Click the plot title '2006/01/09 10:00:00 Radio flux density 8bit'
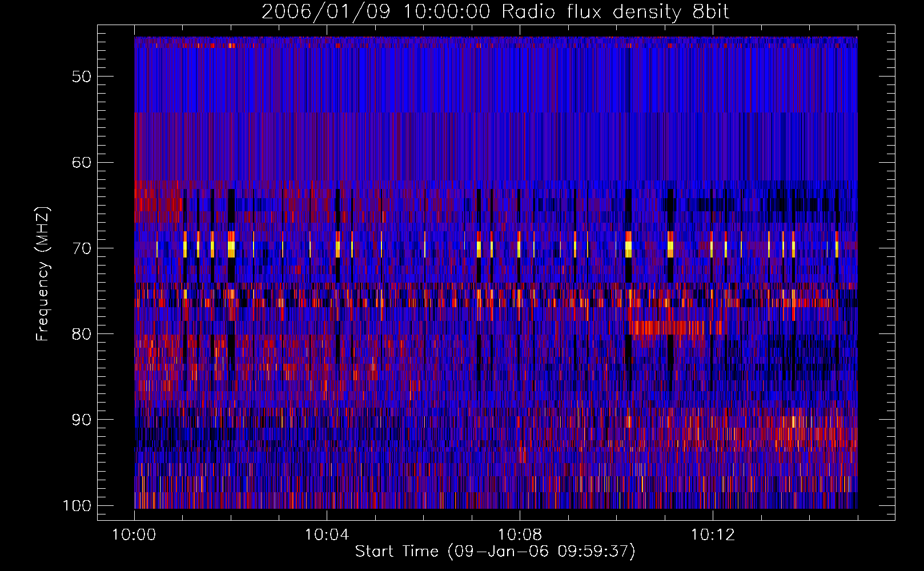The image size is (924, 571). (x=495, y=11)
